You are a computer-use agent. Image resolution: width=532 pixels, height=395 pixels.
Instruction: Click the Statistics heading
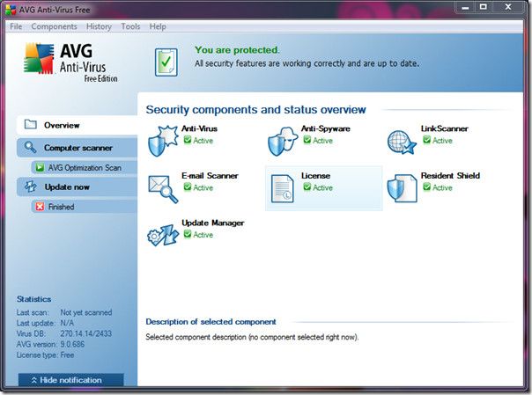pos(34,299)
